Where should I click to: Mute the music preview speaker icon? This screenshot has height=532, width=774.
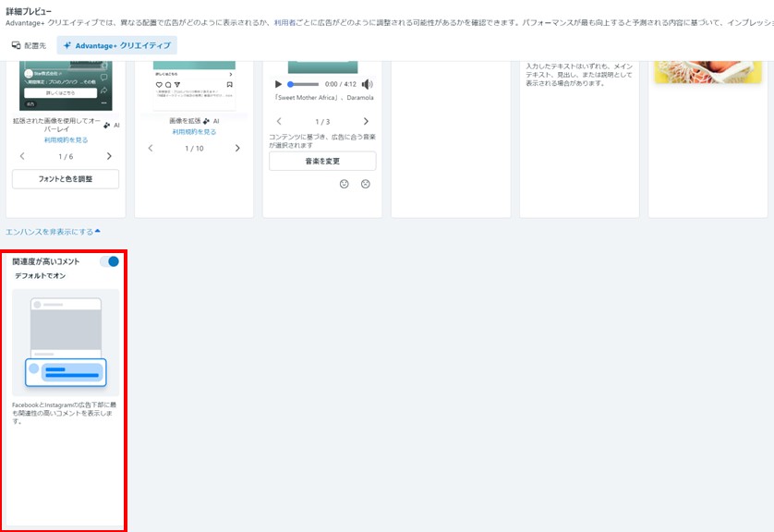(x=367, y=84)
